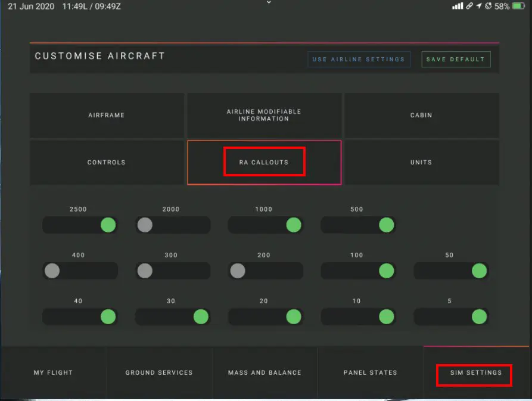Open the Units section
The height and width of the screenshot is (401, 532).
point(421,163)
